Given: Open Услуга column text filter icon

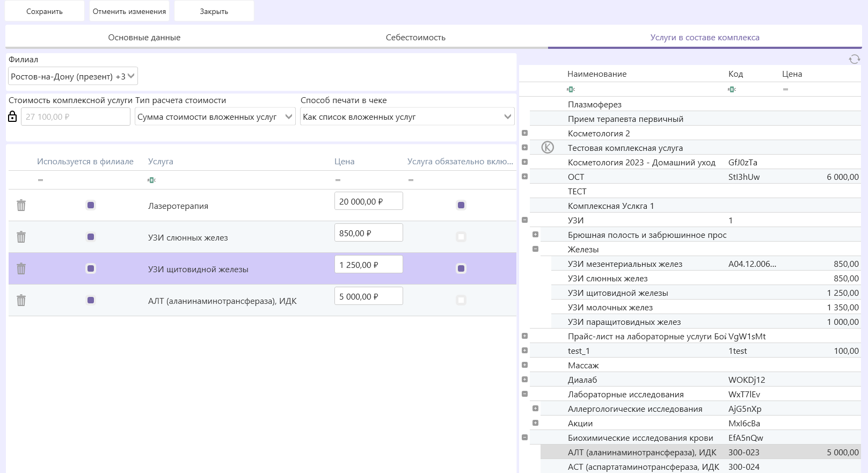Looking at the screenshot, I should 152,180.
